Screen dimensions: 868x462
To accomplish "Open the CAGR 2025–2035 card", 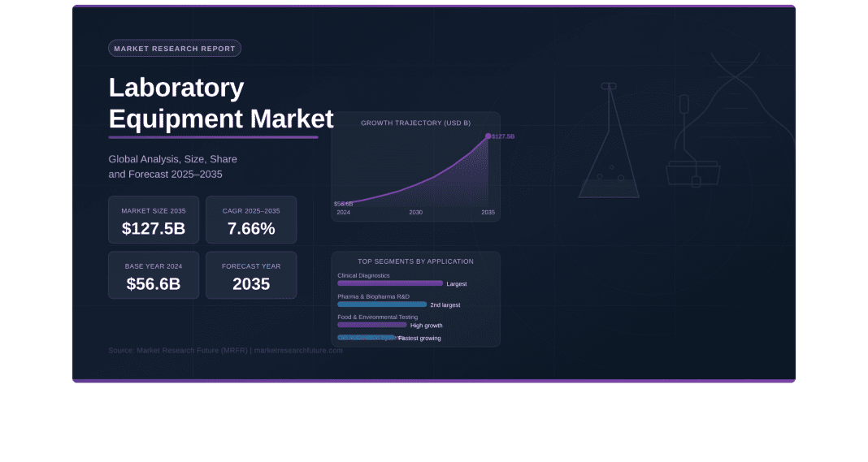I will point(251,220).
